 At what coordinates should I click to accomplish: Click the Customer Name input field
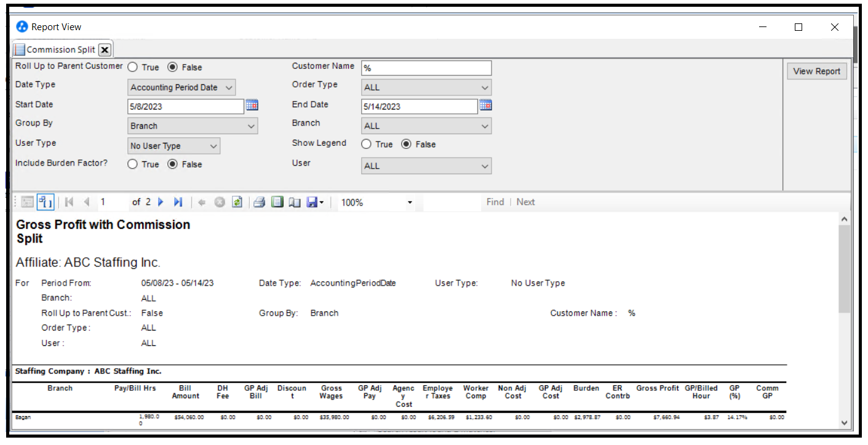tap(426, 68)
